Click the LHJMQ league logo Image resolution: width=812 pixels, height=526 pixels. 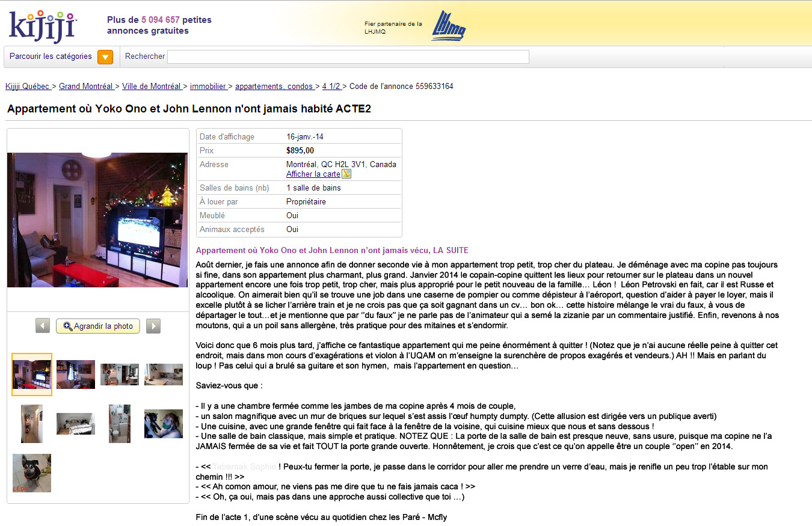click(x=448, y=26)
